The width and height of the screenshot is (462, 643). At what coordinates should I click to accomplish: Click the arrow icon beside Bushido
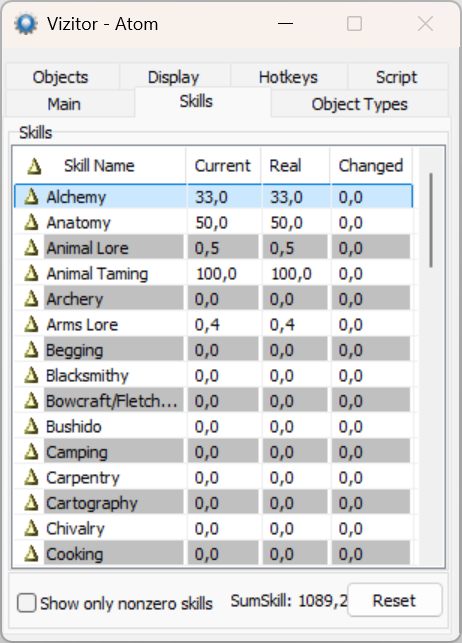[x=31, y=426]
